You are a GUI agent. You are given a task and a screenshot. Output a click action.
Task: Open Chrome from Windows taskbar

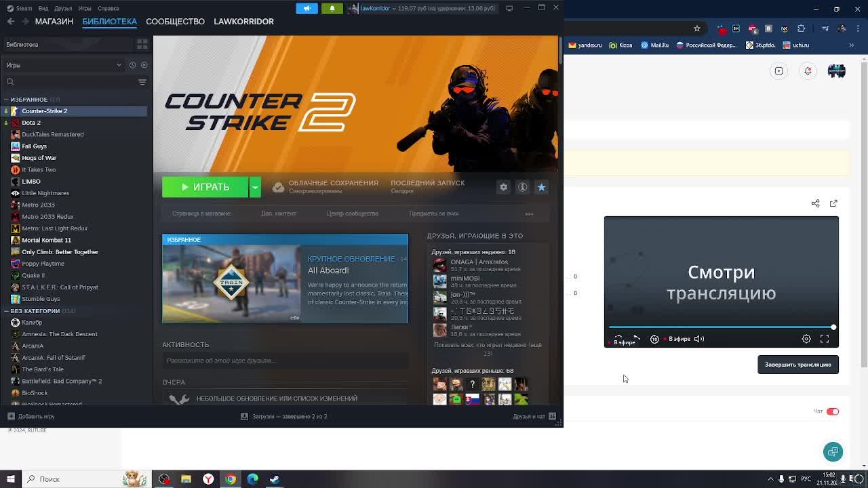[x=231, y=479]
